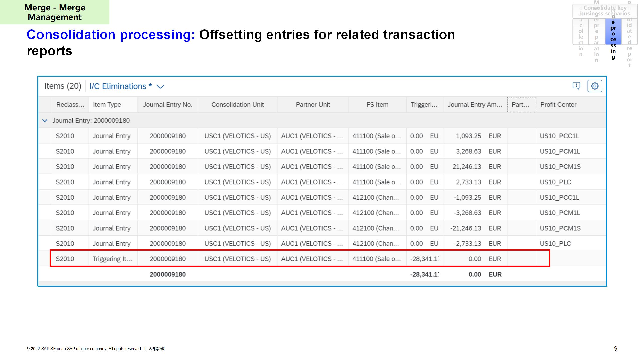Click the Reclass... column header
This screenshot has width=644, height=362.
coord(70,105)
